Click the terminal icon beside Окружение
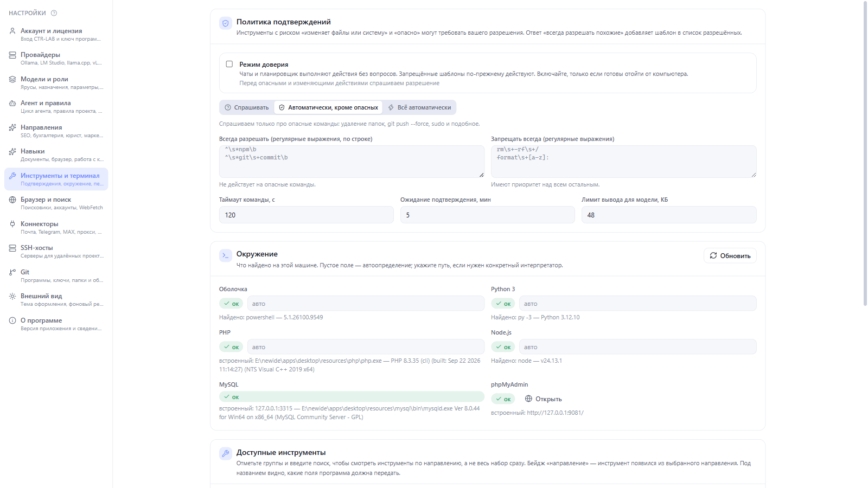Viewport: 868px width, 488px height. 226,255
